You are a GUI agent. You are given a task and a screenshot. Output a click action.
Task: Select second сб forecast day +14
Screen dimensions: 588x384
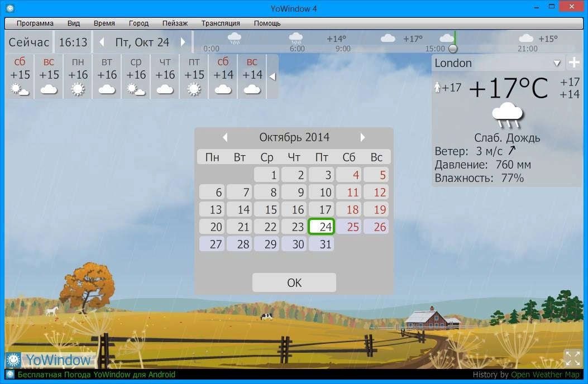(x=223, y=76)
